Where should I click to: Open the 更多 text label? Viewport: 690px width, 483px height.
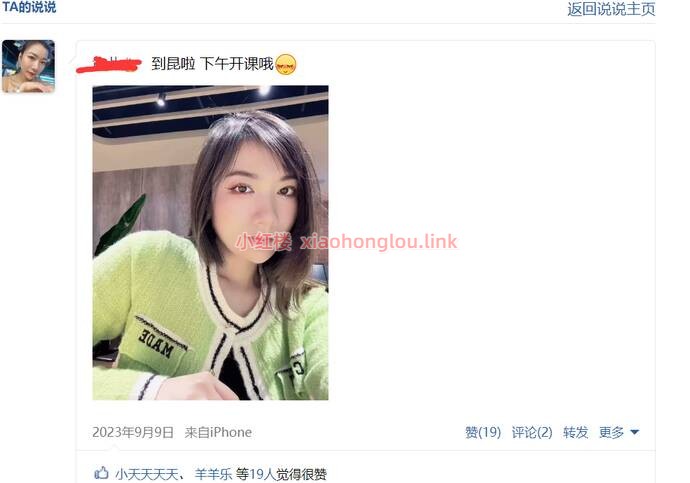pyautogui.click(x=611, y=432)
